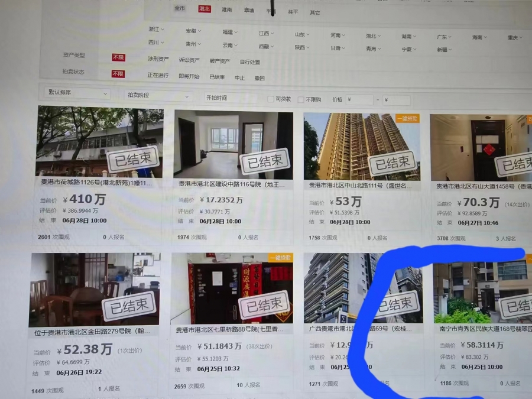
Task: Open the 七里桥路88号院 listing photo
Action: click(232, 288)
